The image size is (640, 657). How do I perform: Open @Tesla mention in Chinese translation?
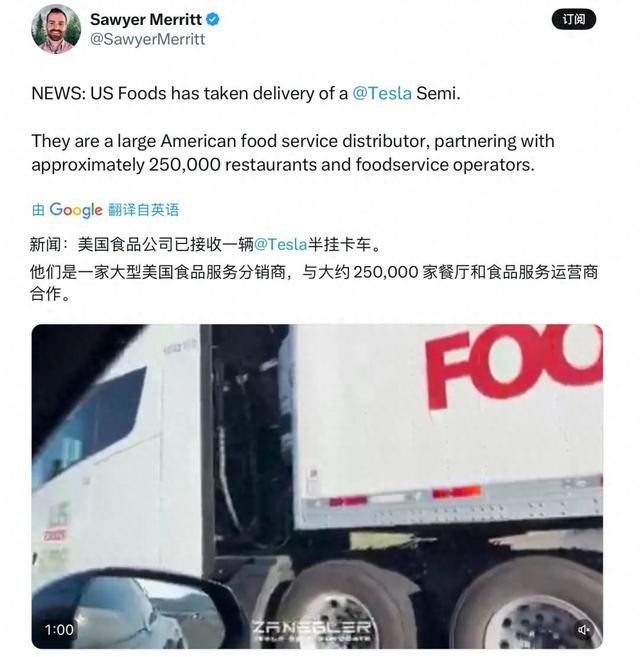(x=281, y=244)
